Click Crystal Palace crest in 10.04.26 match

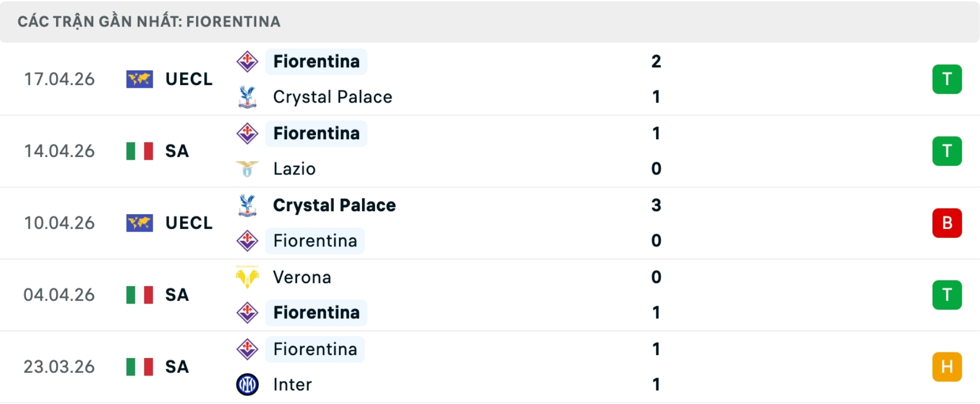[x=248, y=205]
